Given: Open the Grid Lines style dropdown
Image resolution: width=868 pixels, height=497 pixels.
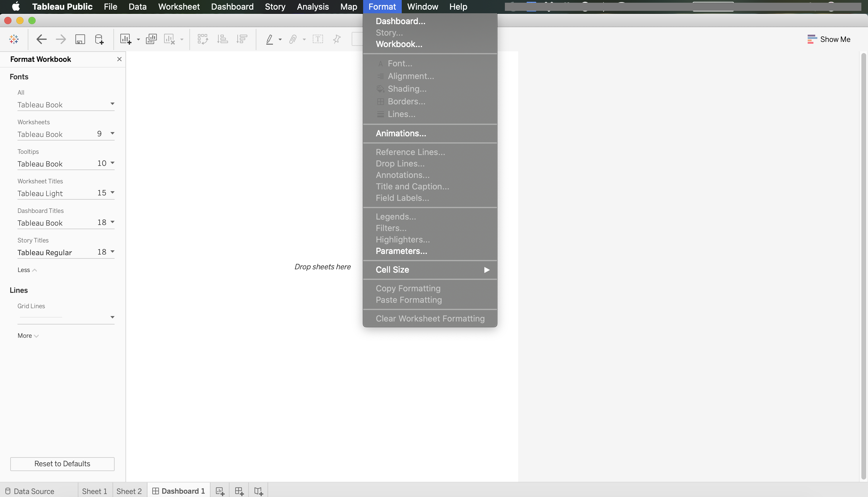Looking at the screenshot, I should click(x=112, y=317).
